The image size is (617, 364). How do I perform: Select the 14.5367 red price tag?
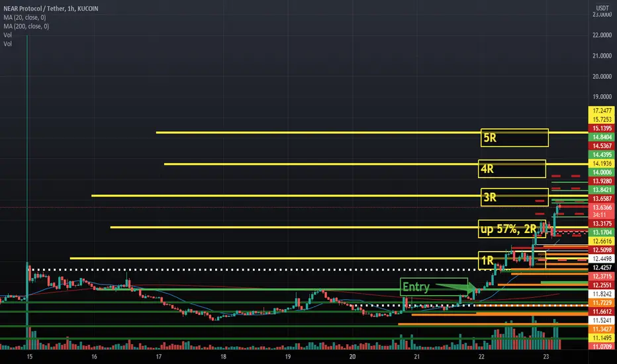pos(602,146)
